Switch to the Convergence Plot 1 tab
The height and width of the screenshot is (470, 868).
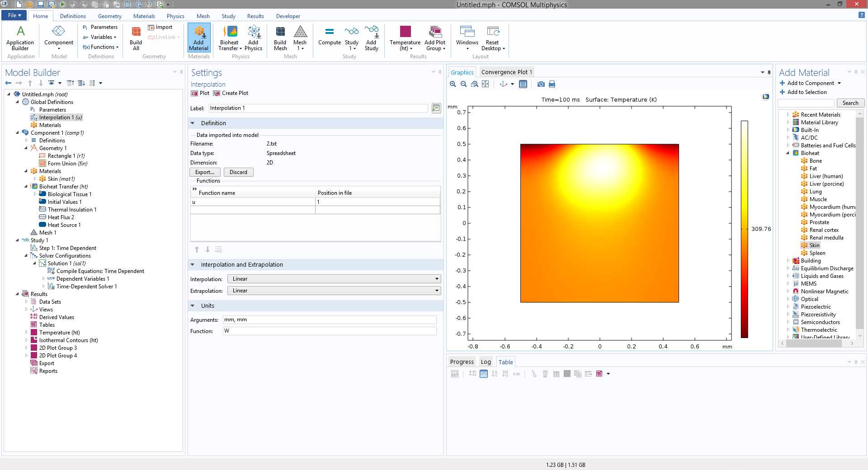[x=506, y=72]
